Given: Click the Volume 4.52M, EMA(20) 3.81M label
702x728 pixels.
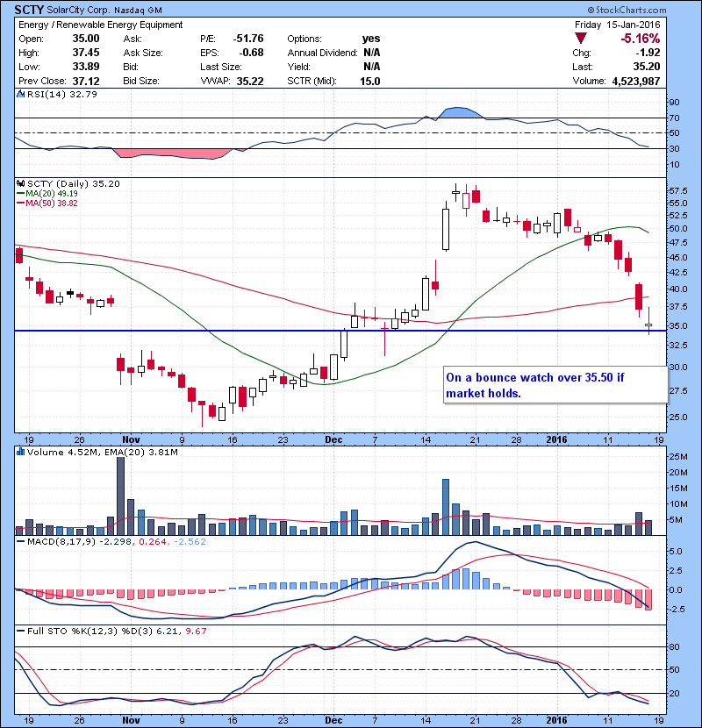Looking at the screenshot, I should (102, 453).
